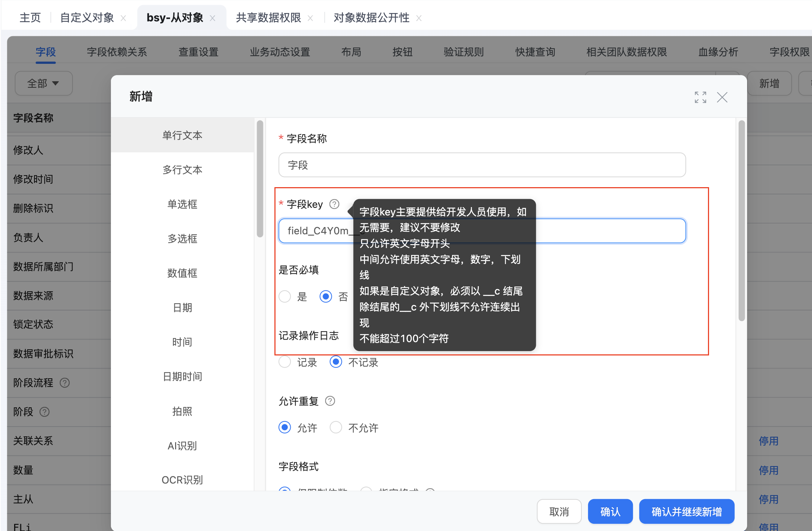Click 负责人 row in field list
812x531 pixels.
point(59,237)
